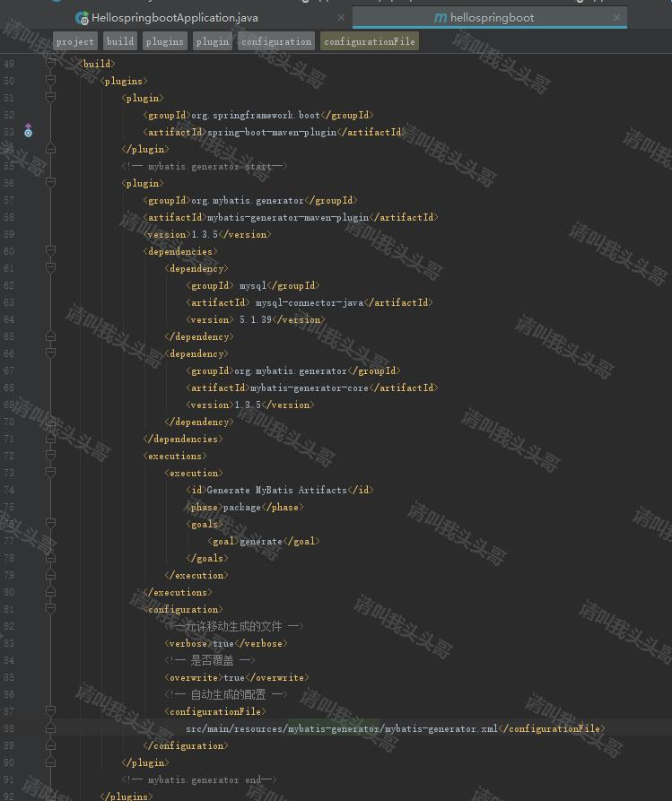Click mybatis-generator-maven-plugin artifactId text
672x801 pixels.
288,218
